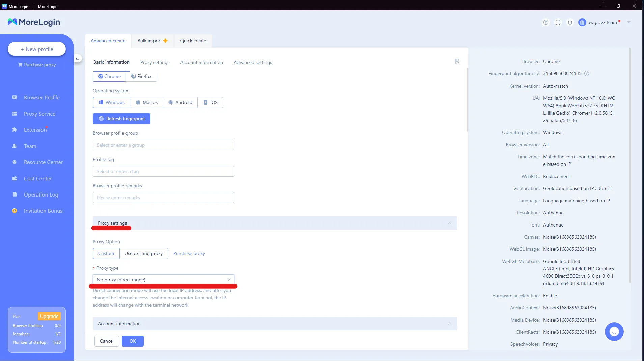Click the fingerprint algorithm ID help icon
The width and height of the screenshot is (644, 361).
coord(587,73)
